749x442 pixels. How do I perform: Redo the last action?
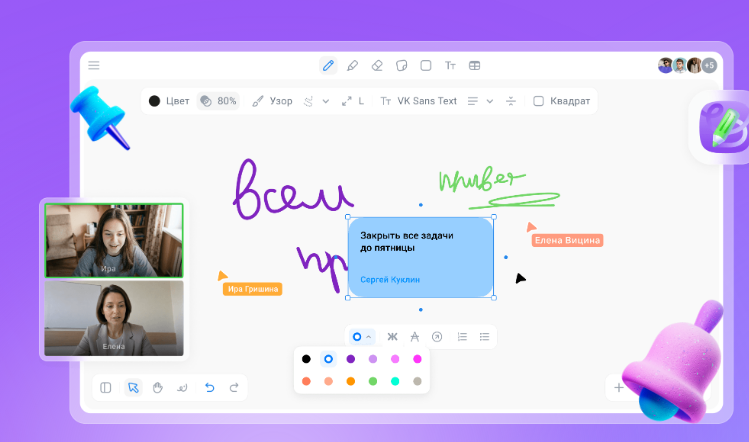234,388
